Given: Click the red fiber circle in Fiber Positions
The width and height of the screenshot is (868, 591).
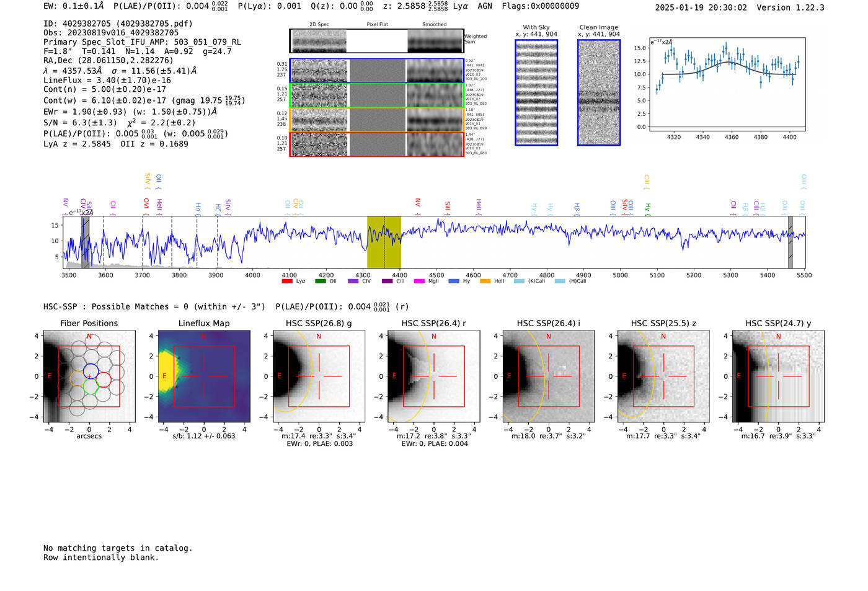Looking at the screenshot, I should coord(104,380).
